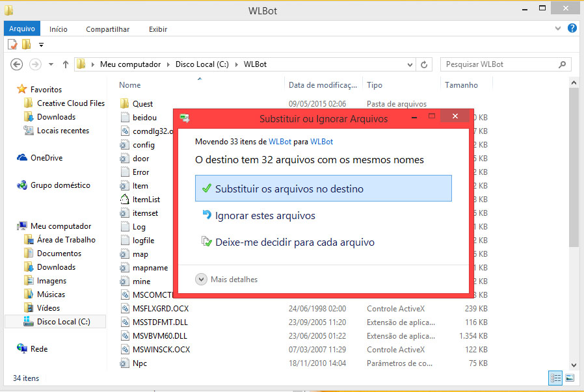Click the up one level arrow
584x392 pixels.
tap(66, 64)
